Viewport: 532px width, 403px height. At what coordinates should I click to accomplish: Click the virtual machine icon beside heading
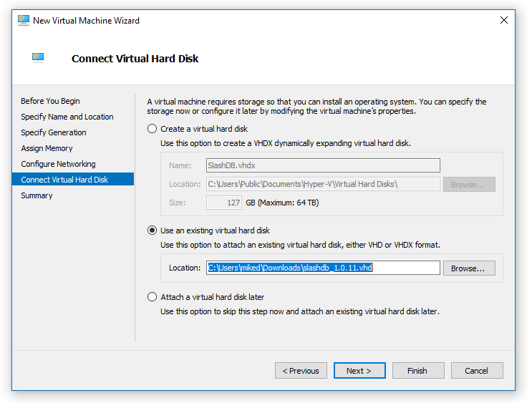click(38, 58)
